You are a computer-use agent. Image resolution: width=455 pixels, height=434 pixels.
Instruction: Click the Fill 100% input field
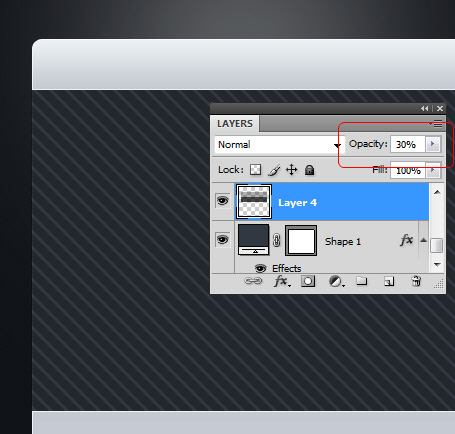(x=408, y=170)
